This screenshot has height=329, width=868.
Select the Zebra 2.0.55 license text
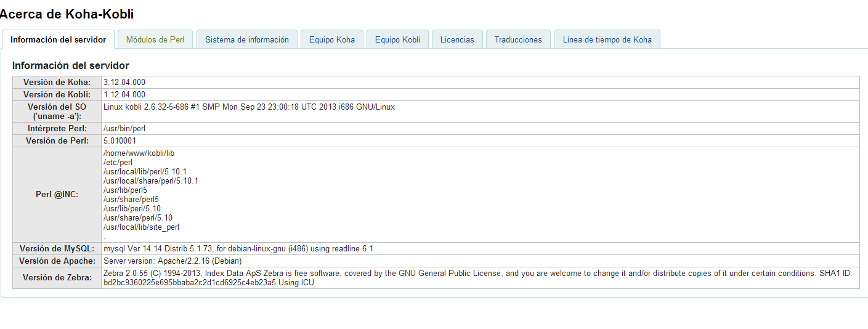(477, 277)
